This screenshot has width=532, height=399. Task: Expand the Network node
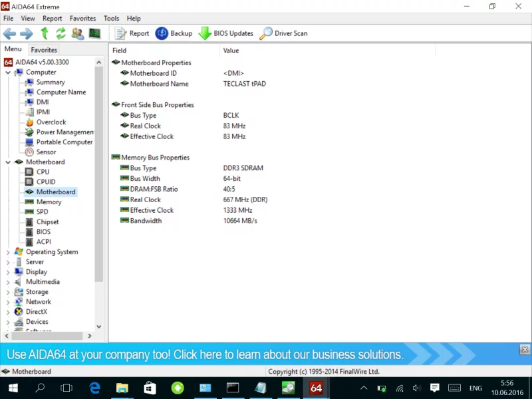point(8,302)
